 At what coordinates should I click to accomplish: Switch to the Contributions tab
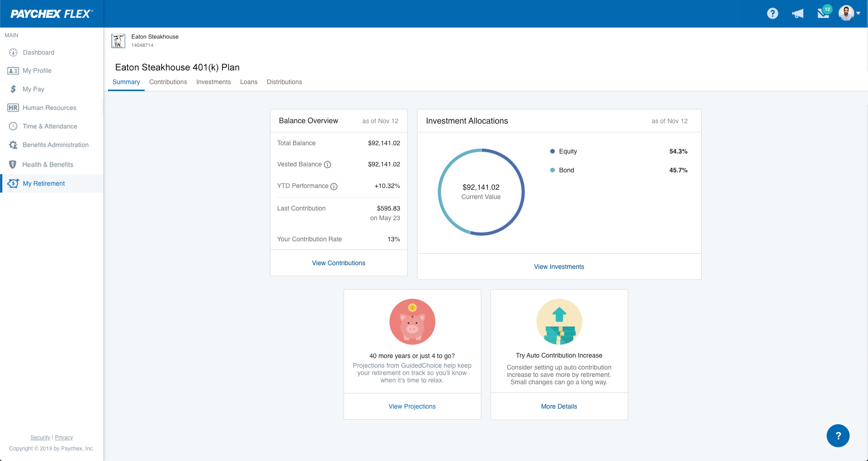coord(168,82)
